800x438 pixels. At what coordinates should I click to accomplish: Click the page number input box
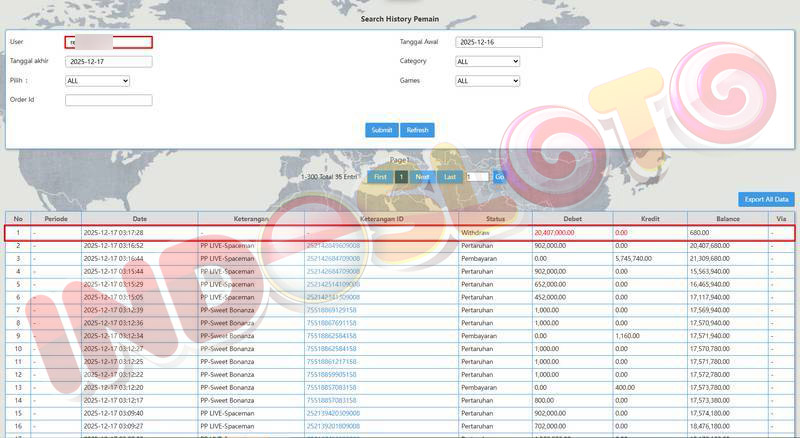(476, 177)
